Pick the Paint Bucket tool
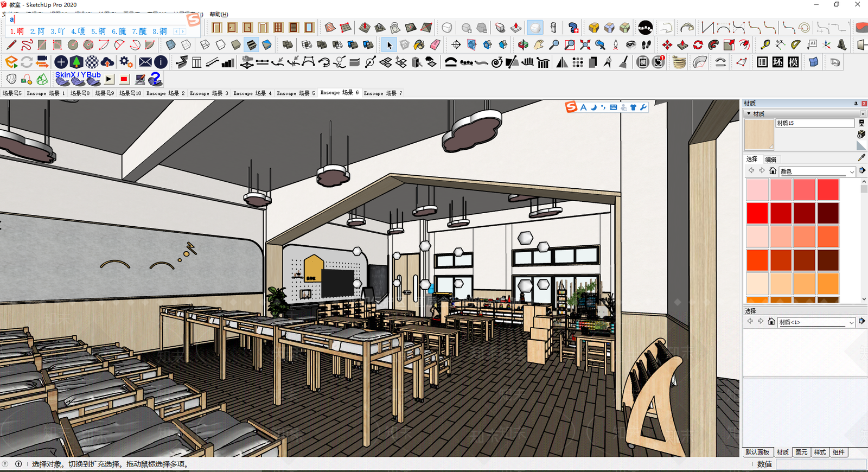This screenshot has height=472, width=868. point(419,45)
